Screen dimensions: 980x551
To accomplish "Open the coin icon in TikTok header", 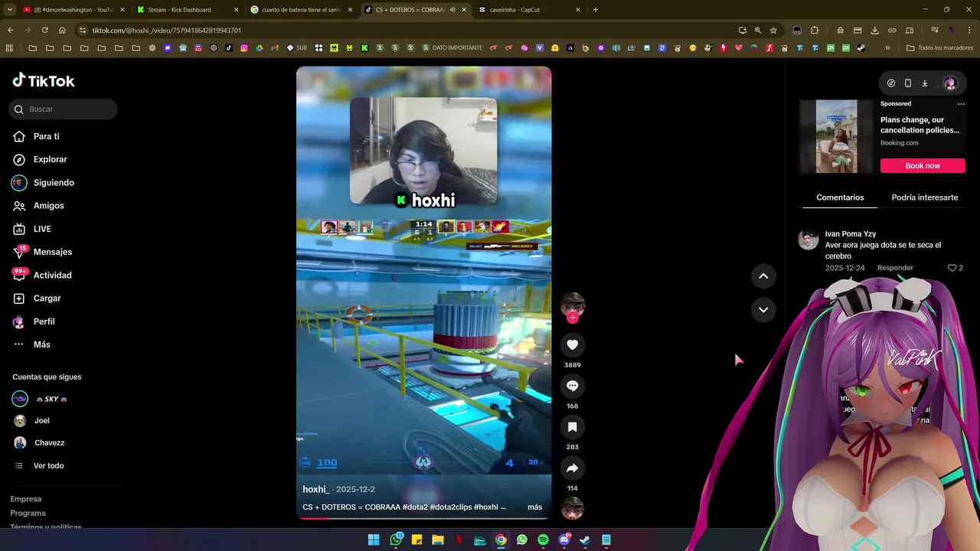I will coord(891,83).
